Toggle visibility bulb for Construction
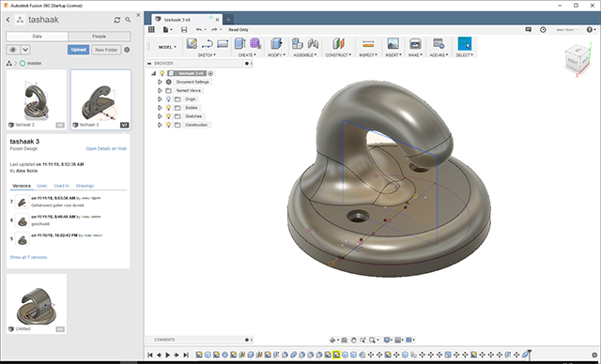This screenshot has width=601, height=364. pyautogui.click(x=168, y=125)
